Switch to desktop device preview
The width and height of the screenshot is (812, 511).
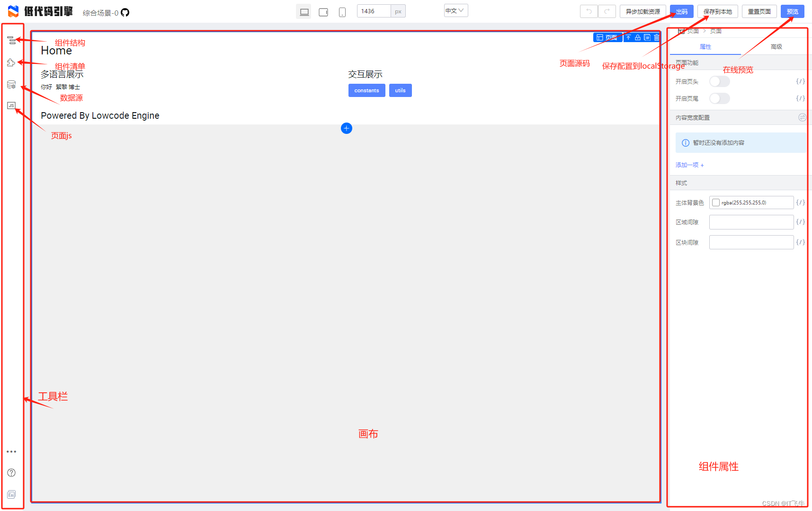point(304,12)
